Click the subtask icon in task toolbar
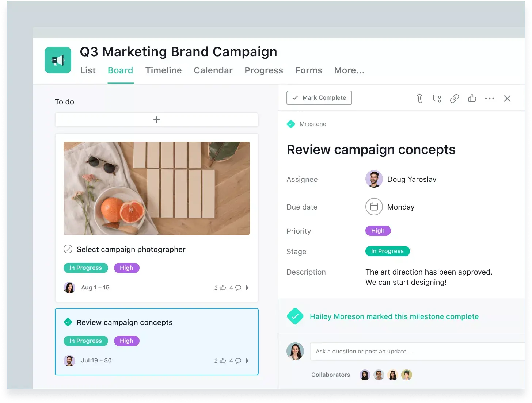Image resolution: width=532 pixels, height=403 pixels. pyautogui.click(x=437, y=99)
